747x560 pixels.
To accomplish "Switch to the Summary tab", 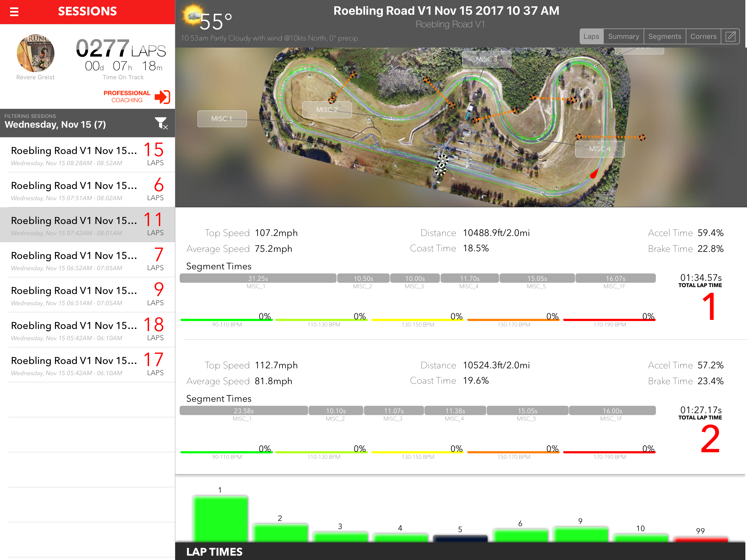I will (x=623, y=36).
